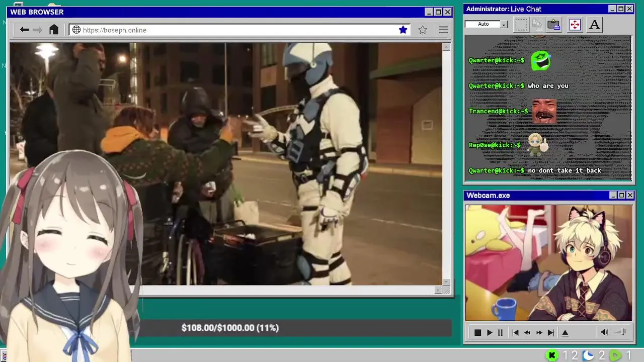Mute the Webcam.exe speaker icon
Screen dimensions: 644x362
point(605,332)
